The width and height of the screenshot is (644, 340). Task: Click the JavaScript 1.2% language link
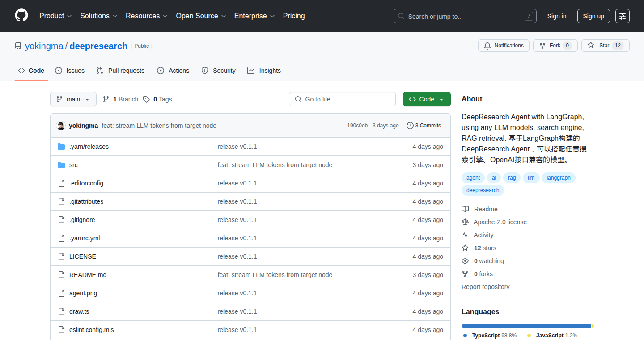[x=552, y=335]
